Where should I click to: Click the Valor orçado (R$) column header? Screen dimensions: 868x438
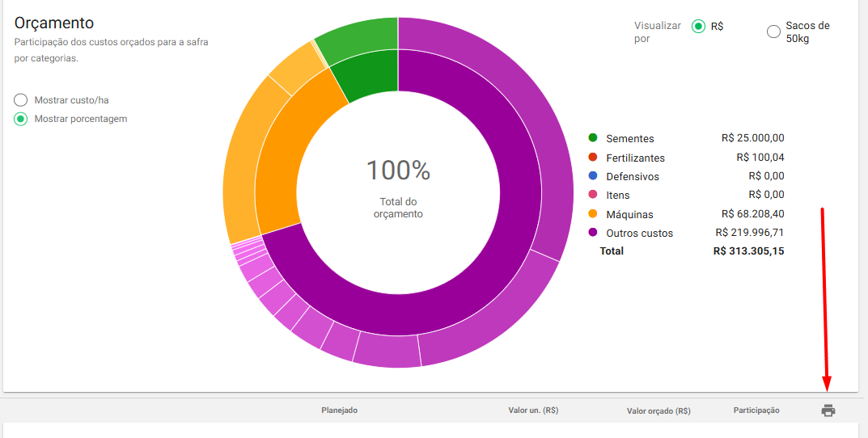point(658,411)
